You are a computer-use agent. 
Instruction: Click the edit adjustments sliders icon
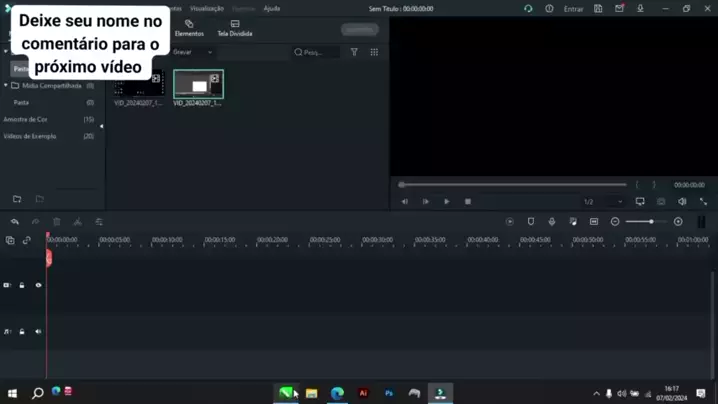99,222
